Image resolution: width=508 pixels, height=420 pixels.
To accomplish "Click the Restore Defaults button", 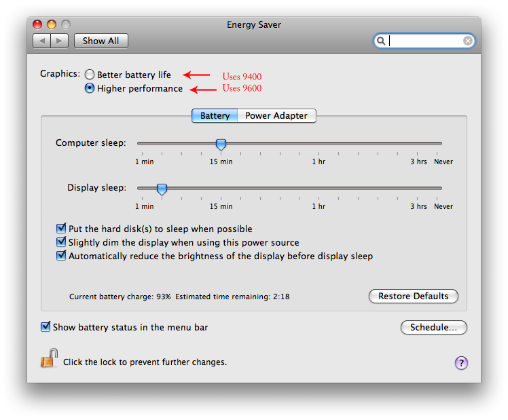I will pyautogui.click(x=414, y=296).
